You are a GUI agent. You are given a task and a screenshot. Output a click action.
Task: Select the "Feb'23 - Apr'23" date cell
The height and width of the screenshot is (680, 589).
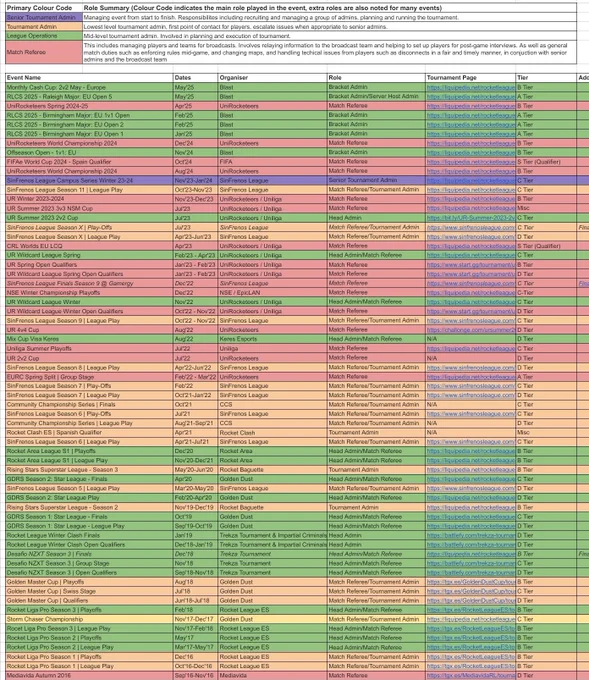pyautogui.click(x=195, y=255)
